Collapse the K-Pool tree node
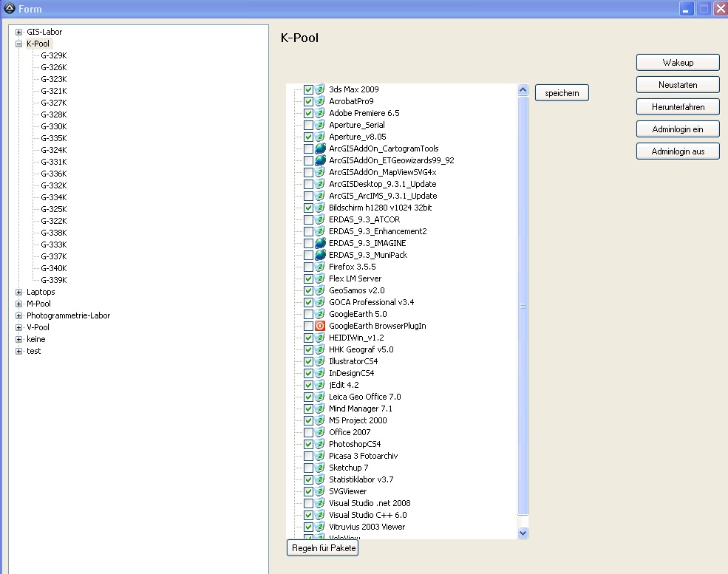Image resolution: width=728 pixels, height=574 pixels. (18, 44)
